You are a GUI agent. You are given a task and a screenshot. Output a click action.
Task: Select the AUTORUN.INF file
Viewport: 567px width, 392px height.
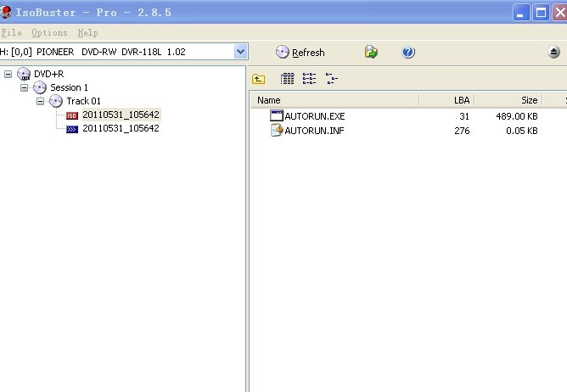[314, 131]
